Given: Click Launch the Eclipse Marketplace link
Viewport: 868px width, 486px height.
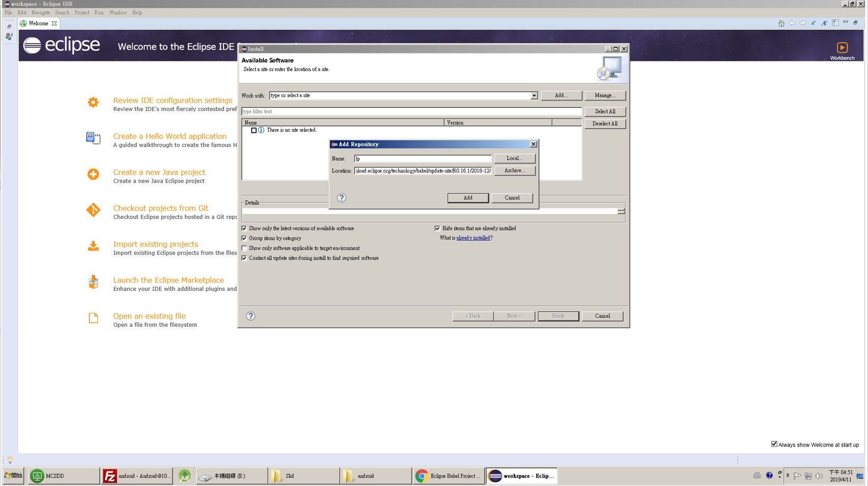Looking at the screenshot, I should [168, 280].
